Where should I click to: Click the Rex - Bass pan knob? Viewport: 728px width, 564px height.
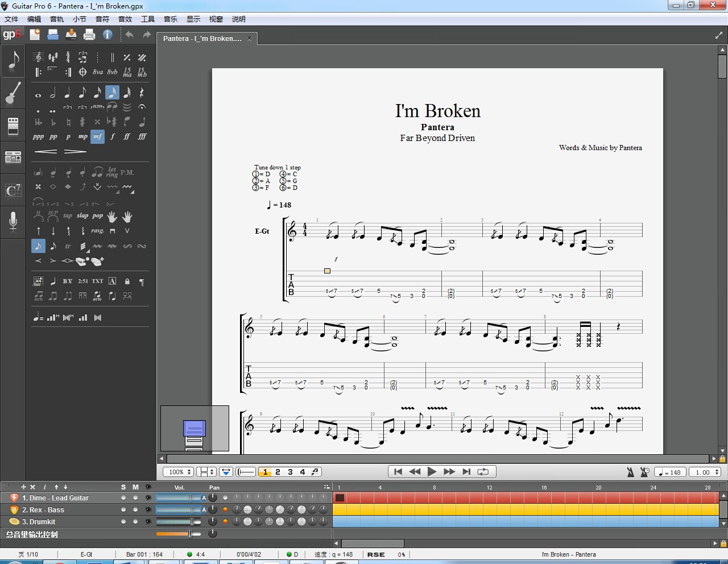pyautogui.click(x=213, y=510)
